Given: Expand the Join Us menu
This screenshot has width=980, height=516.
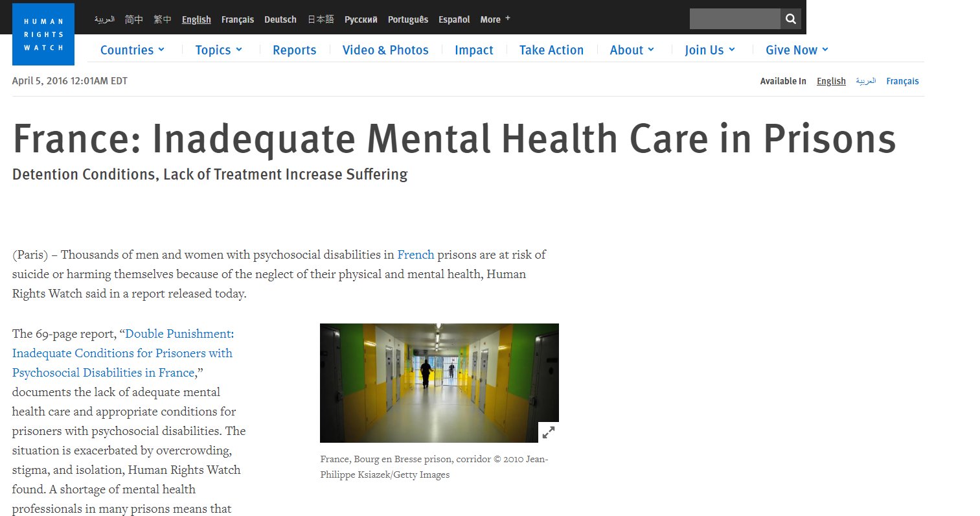Looking at the screenshot, I should (710, 50).
